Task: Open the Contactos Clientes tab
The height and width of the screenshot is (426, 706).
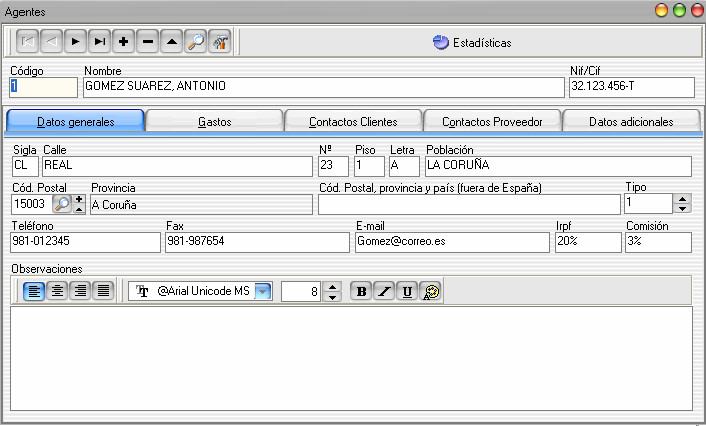Action: click(353, 121)
